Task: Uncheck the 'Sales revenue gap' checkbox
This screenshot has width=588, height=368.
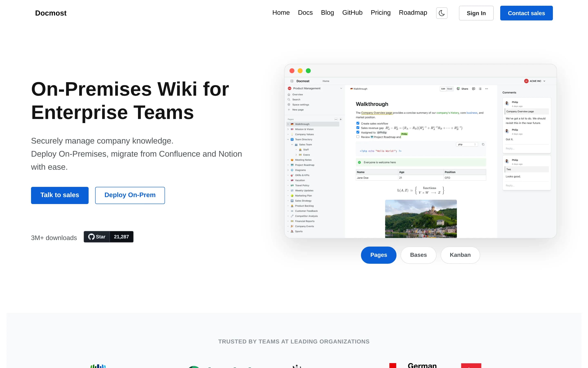Action: [358, 128]
